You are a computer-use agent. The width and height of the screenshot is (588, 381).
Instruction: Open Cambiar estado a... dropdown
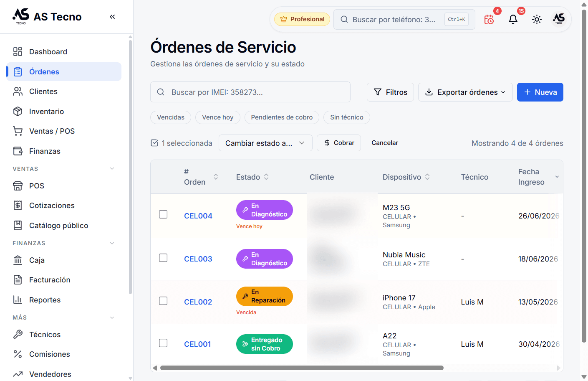(x=265, y=143)
